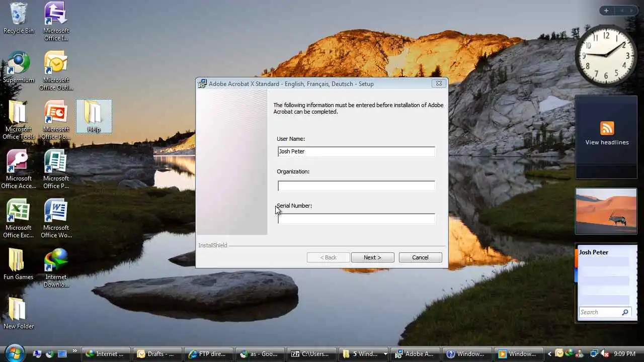Open the Recycle Bin desktop icon
This screenshot has width=644, height=362.
[x=19, y=19]
